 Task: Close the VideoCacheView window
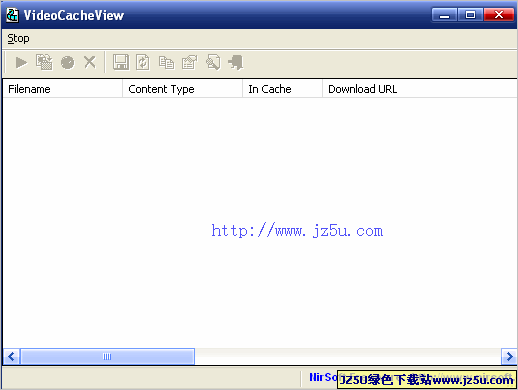(499, 15)
